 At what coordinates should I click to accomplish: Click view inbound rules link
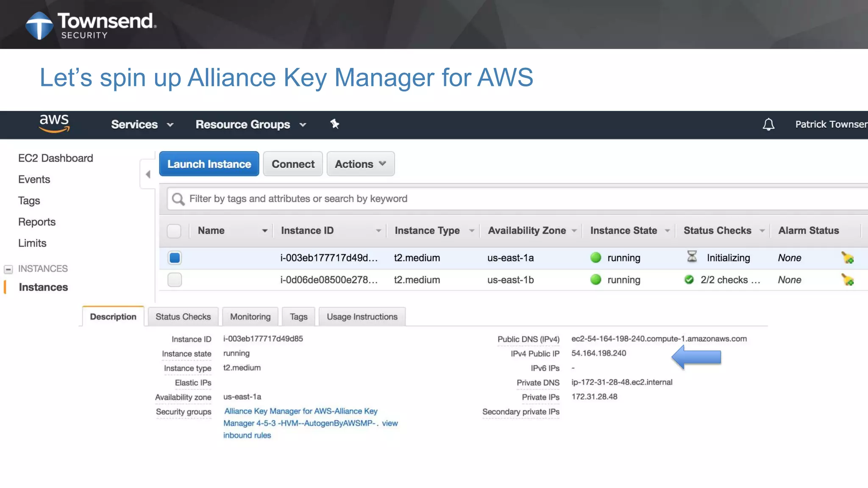click(311, 429)
